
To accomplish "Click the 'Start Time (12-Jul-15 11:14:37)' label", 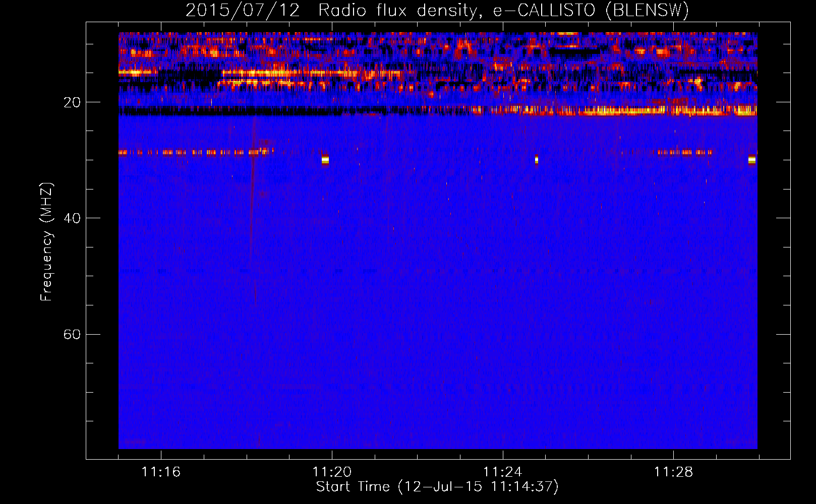I will pos(437,487).
